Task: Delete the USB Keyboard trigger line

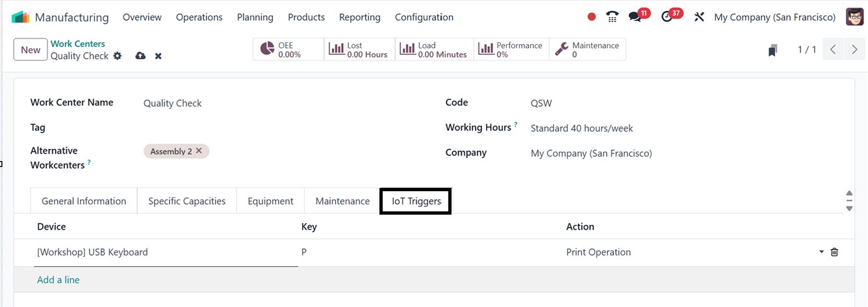Action: coord(835,252)
